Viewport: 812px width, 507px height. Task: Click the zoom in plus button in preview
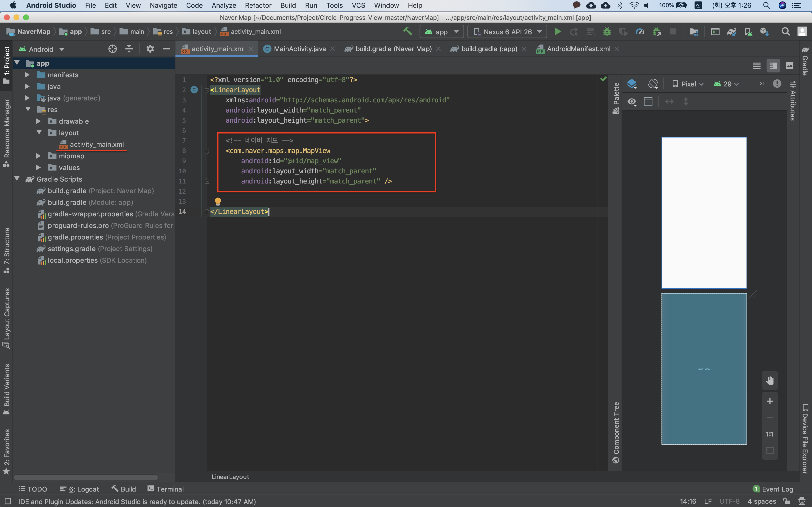point(770,401)
